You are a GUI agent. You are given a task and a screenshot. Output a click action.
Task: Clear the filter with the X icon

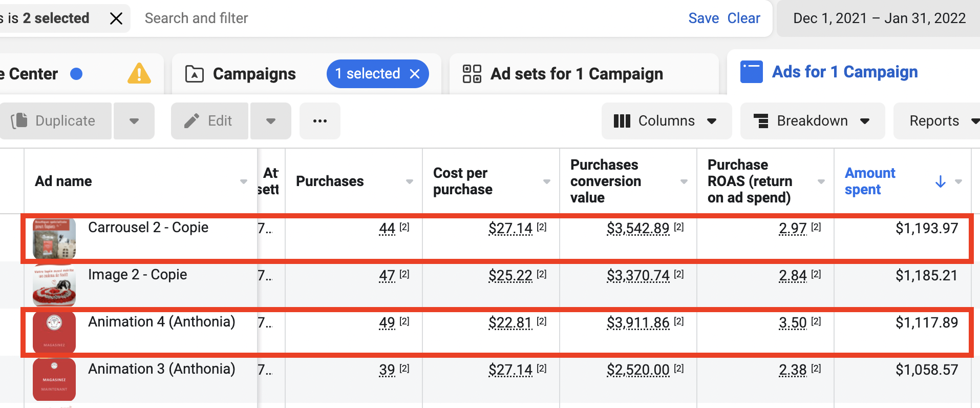coord(116,18)
